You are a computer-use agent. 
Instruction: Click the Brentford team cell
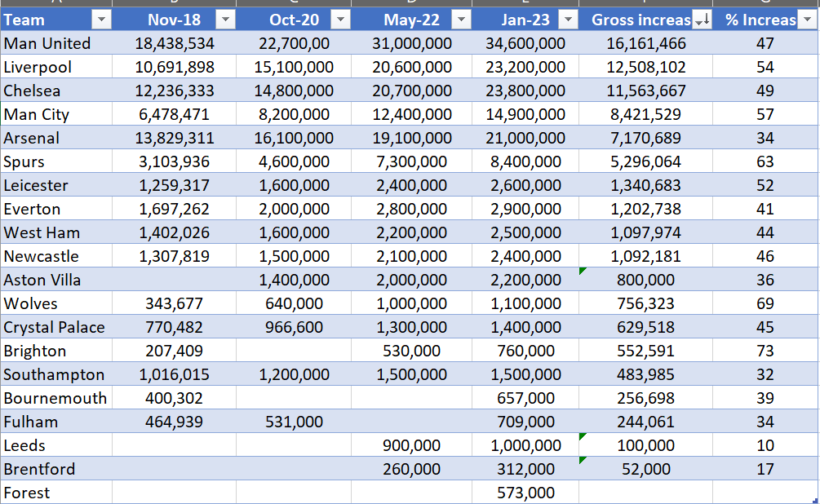coord(56,469)
